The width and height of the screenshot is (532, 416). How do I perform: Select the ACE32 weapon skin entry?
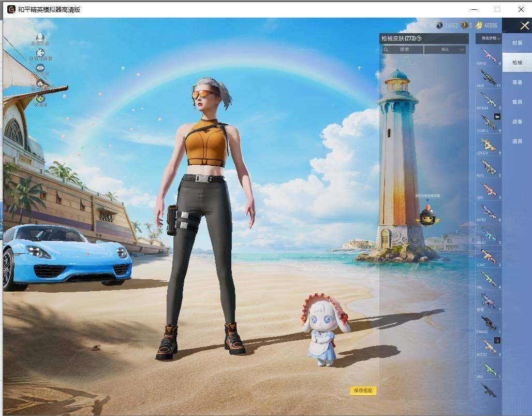click(489, 347)
